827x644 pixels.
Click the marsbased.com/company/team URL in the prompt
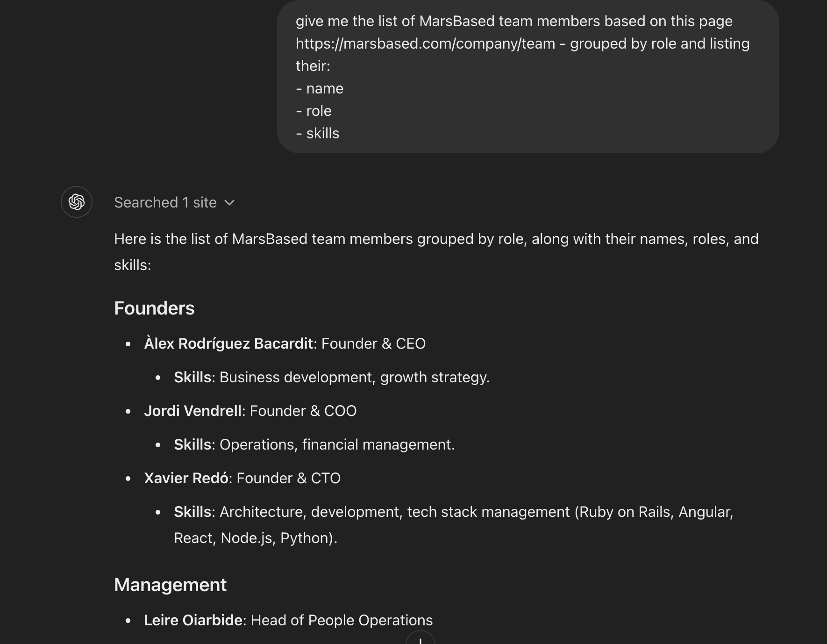425,43
